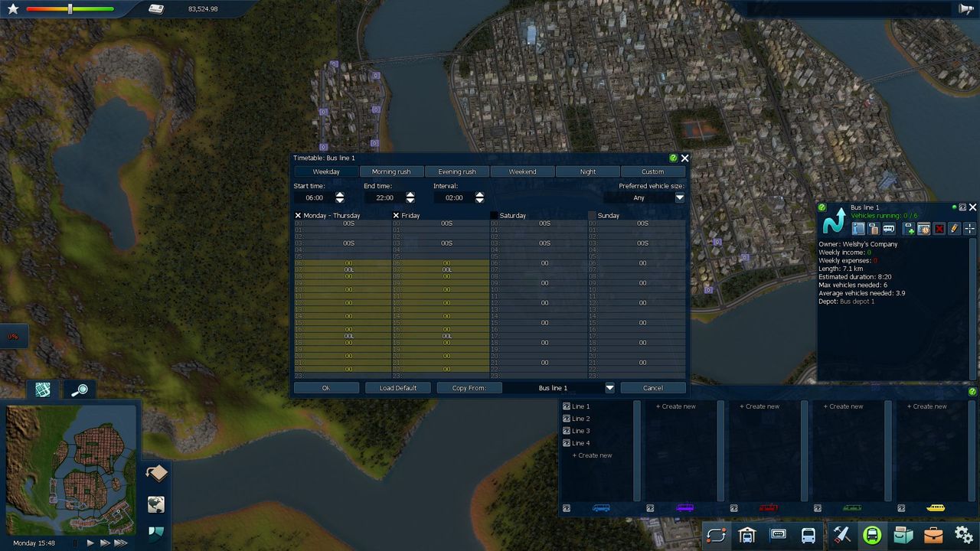980x551 pixels.
Task: Click the fastest game speed arrow
Action: [120, 543]
